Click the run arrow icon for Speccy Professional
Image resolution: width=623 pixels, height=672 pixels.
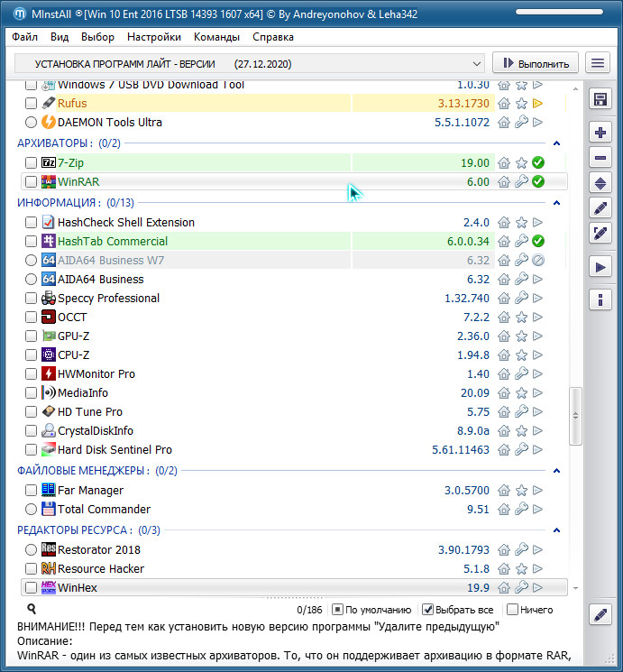click(x=537, y=299)
